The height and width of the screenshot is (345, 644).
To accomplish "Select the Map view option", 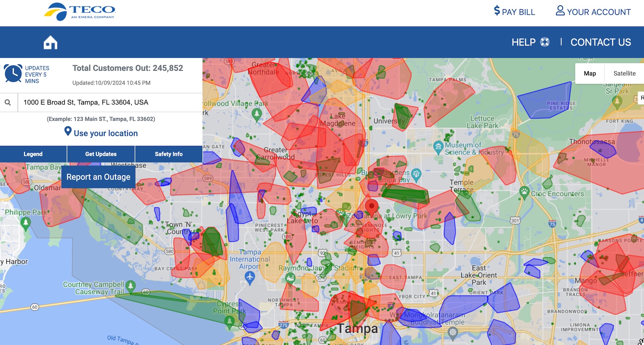I will (x=590, y=73).
